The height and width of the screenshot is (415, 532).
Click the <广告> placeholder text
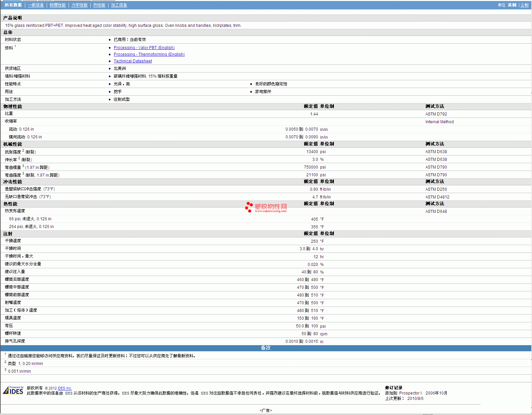(x=266, y=411)
